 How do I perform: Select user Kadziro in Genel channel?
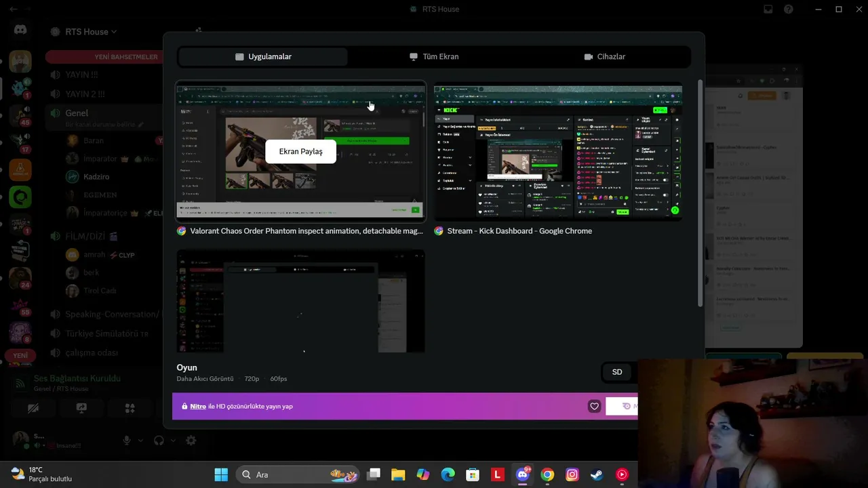(96, 177)
